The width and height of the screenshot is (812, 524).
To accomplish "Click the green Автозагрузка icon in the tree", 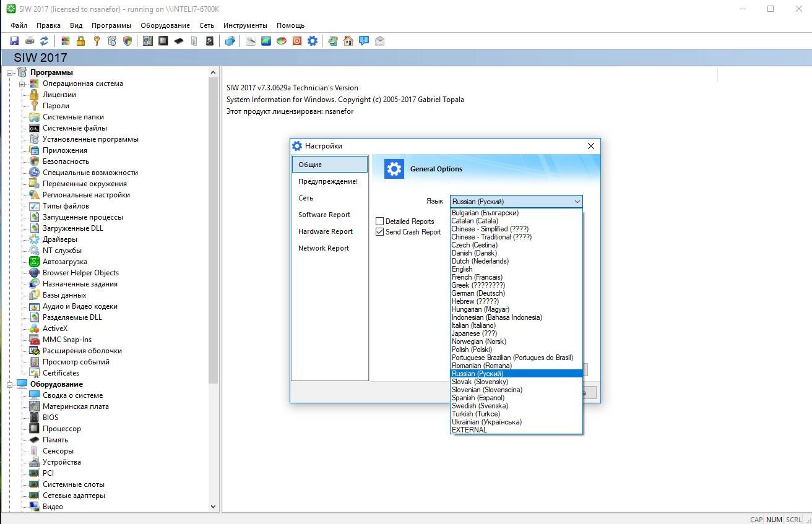I will (35, 262).
